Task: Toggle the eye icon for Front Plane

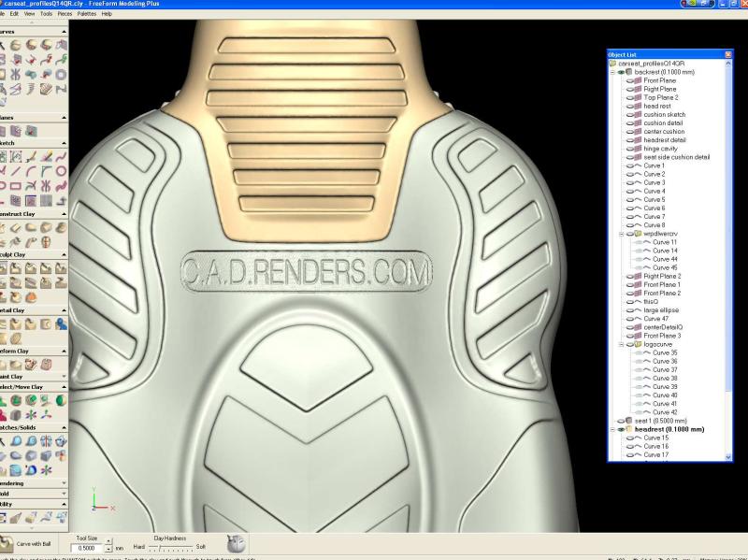Action: tap(629, 80)
